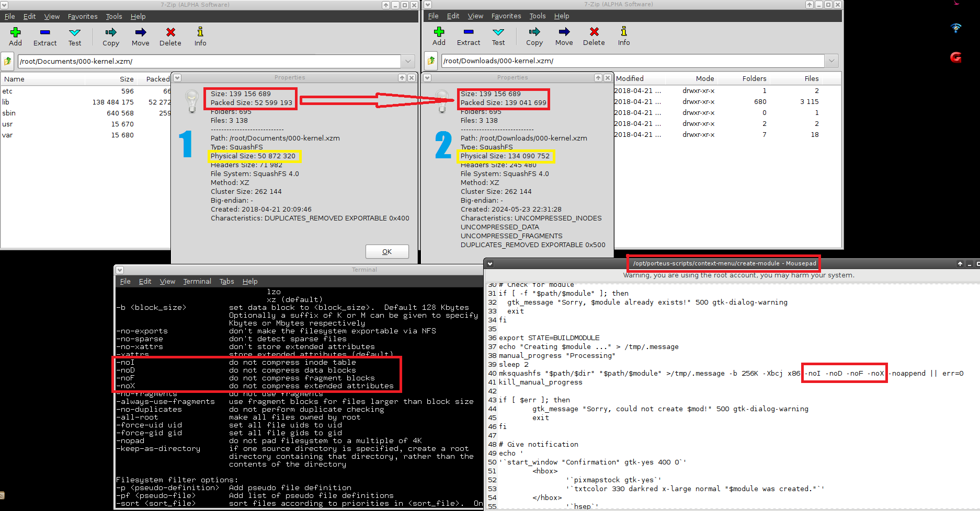This screenshot has width=980, height=511.
Task: Sort by Folders column in right 7-Zip
Action: pos(743,78)
